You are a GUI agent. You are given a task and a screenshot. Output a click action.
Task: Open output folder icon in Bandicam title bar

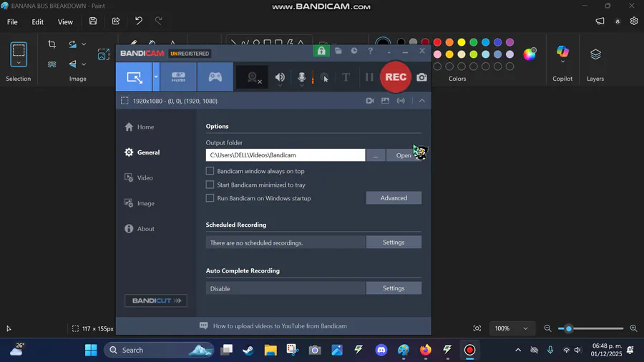(338, 51)
